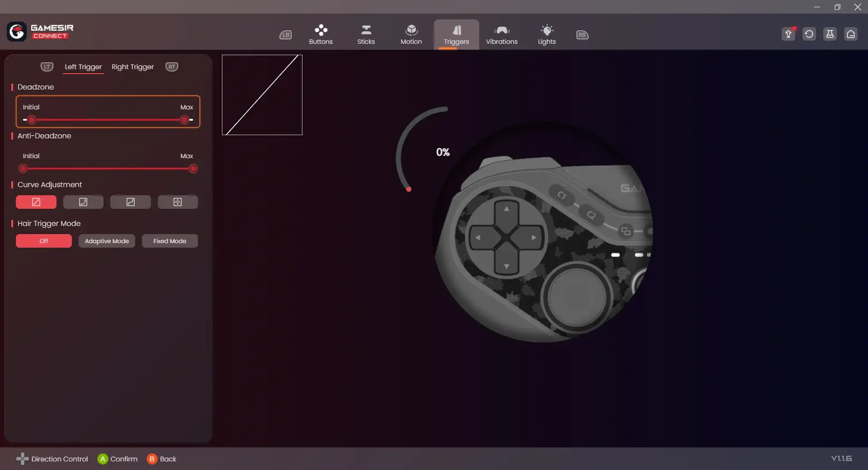Click the trigger response curve graph

(x=262, y=95)
